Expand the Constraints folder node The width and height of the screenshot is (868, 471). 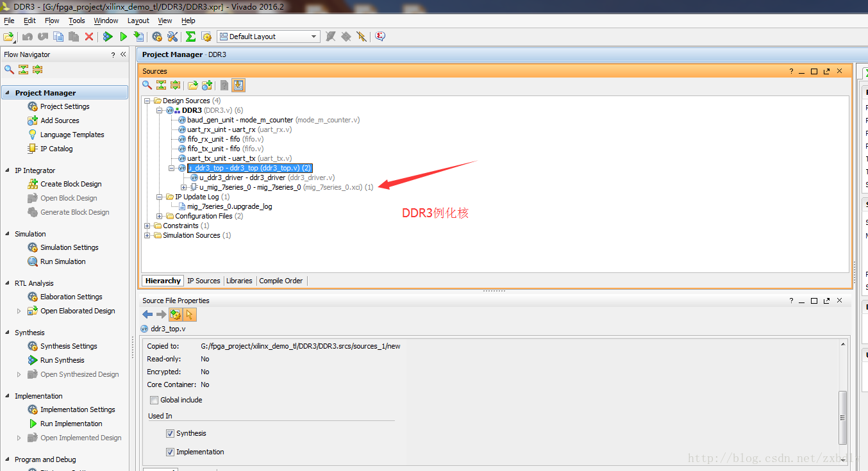click(x=147, y=226)
